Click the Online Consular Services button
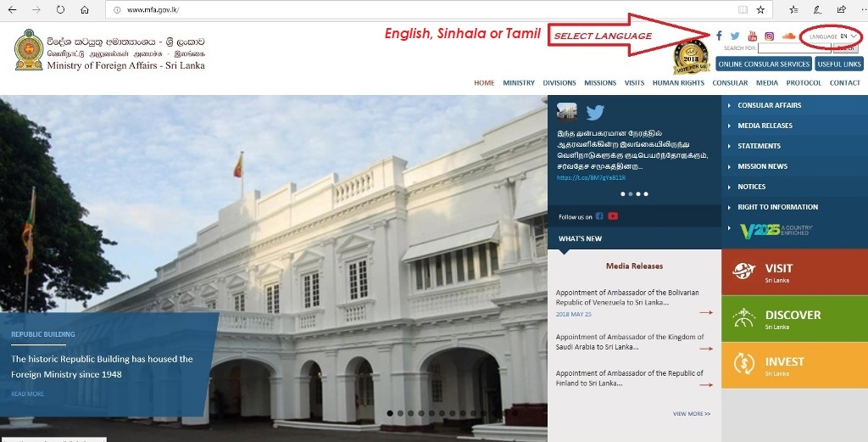This screenshot has height=442, width=868. [x=763, y=64]
